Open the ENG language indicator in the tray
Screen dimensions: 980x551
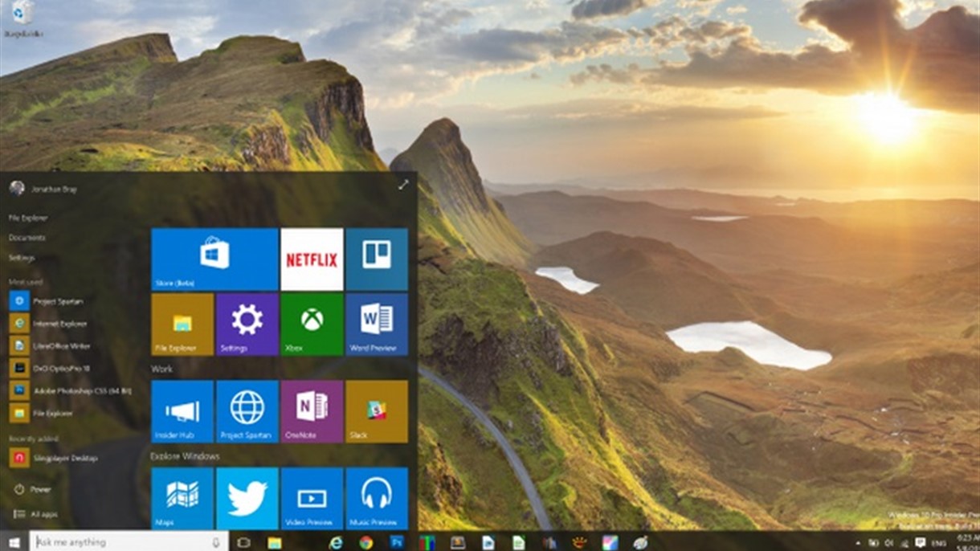pyautogui.click(x=937, y=543)
